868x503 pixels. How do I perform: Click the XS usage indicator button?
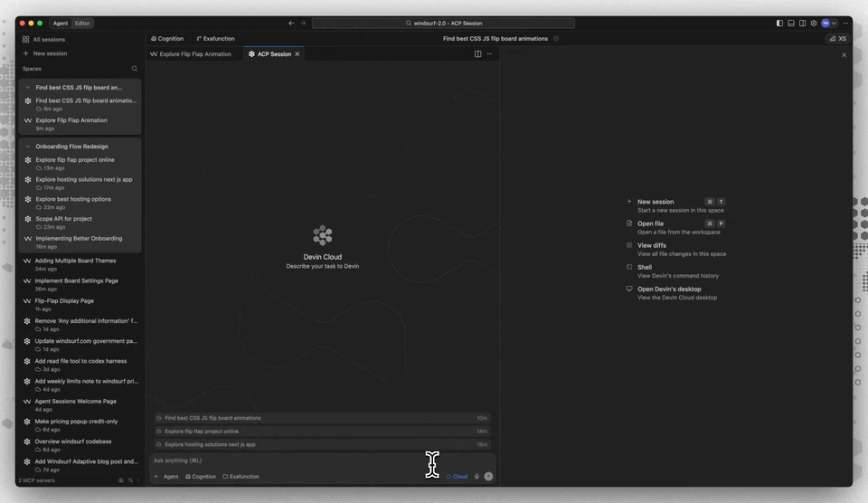click(x=837, y=39)
